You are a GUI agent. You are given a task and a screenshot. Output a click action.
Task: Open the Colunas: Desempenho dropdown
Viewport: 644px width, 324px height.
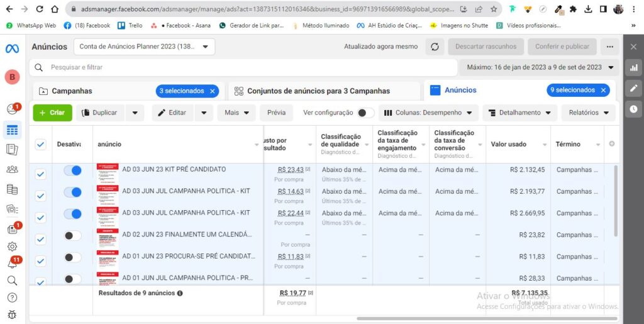428,113
